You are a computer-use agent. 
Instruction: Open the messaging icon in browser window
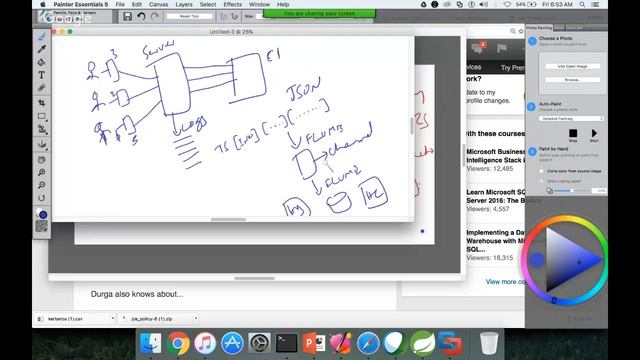478,48
